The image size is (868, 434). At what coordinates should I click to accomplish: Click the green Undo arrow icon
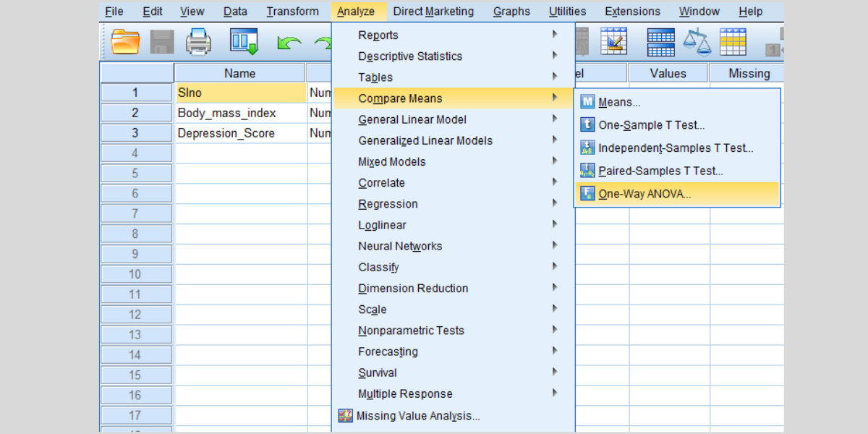tap(289, 43)
